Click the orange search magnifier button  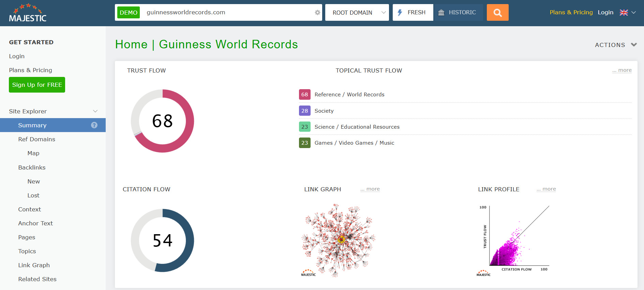click(497, 13)
